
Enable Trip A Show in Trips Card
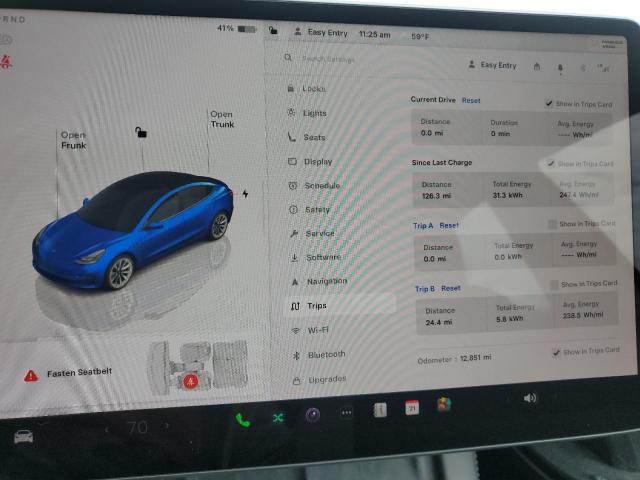pos(552,224)
